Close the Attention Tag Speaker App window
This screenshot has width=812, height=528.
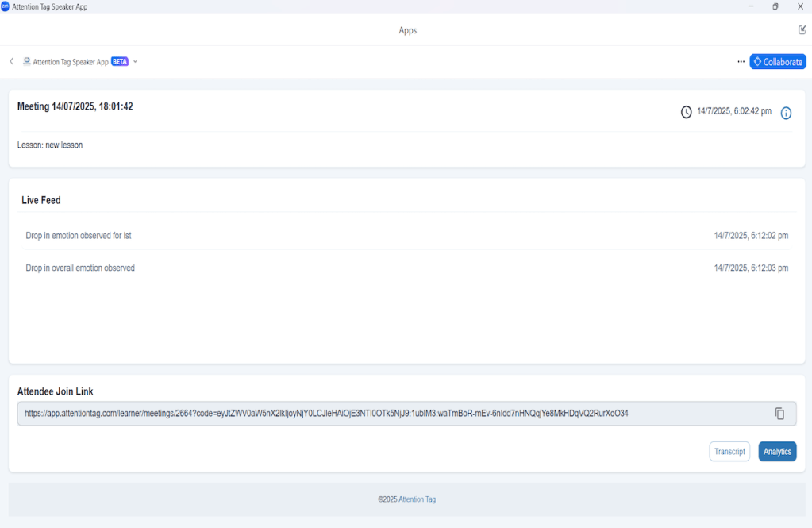tap(800, 6)
